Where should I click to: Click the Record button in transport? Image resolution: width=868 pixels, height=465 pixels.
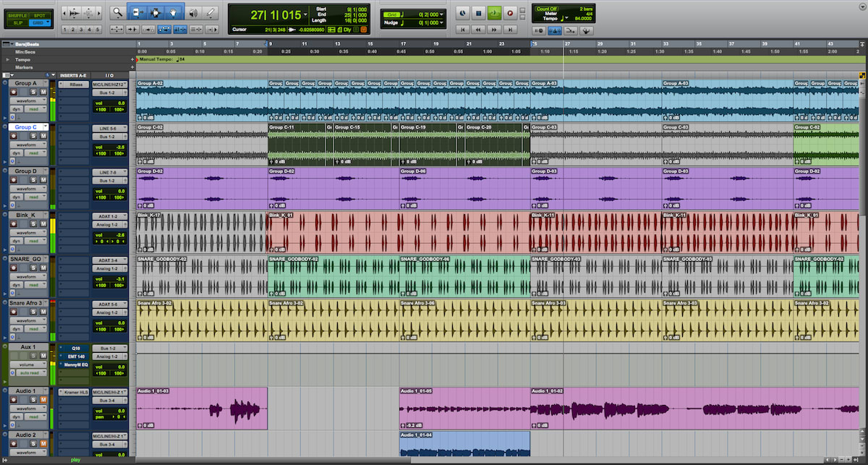point(511,13)
